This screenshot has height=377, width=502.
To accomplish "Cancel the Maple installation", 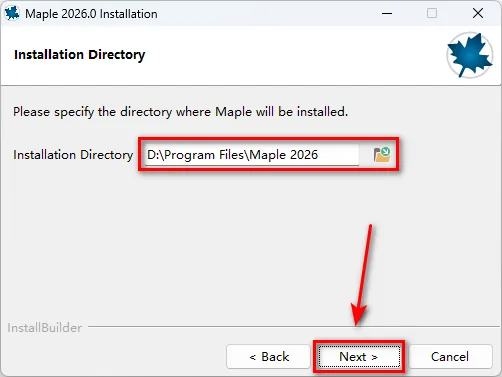I will [x=450, y=357].
